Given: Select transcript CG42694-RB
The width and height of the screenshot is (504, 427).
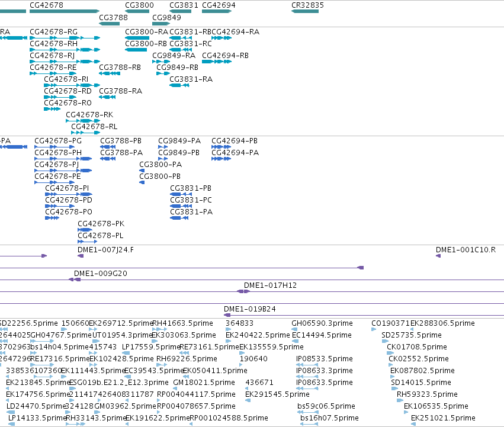Looking at the screenshot, I should [217, 62].
